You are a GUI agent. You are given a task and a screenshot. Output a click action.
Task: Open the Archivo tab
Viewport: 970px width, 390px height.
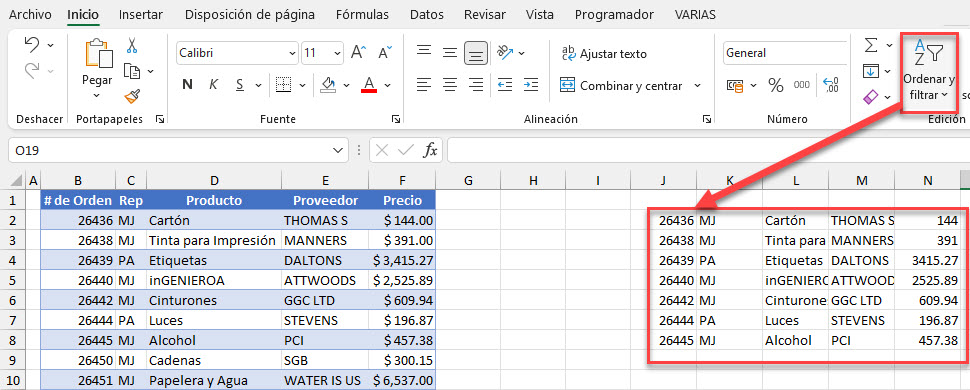pyautogui.click(x=30, y=14)
